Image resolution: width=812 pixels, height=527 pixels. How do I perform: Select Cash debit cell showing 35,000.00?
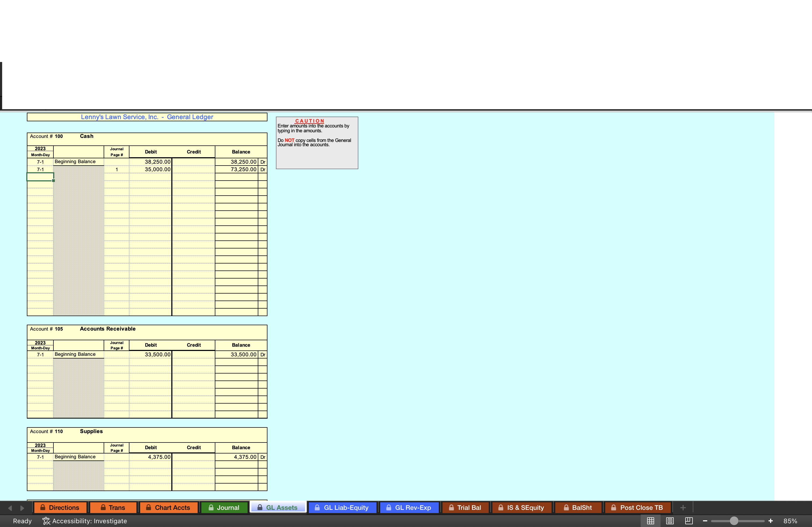[x=150, y=169]
